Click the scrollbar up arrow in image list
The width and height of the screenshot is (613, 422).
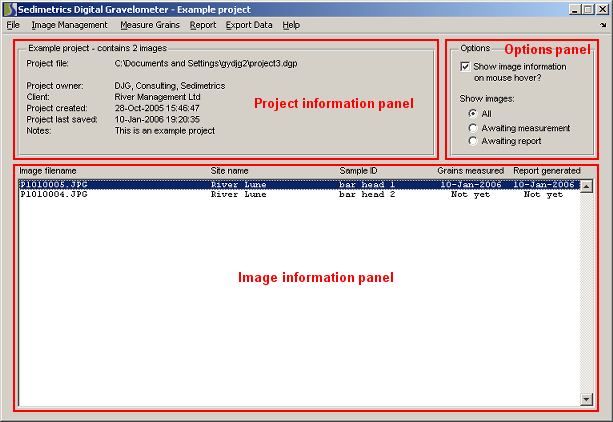pos(586,187)
